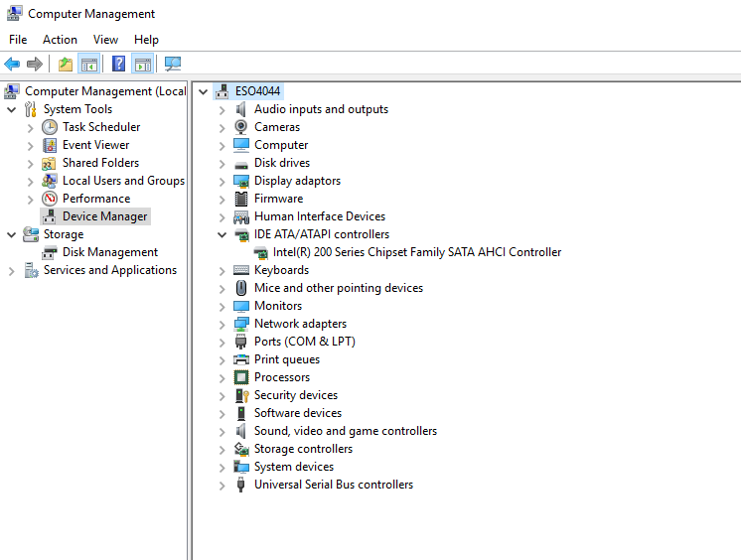The image size is (741, 560).
Task: Click the Firmware chip icon
Action: click(x=241, y=199)
